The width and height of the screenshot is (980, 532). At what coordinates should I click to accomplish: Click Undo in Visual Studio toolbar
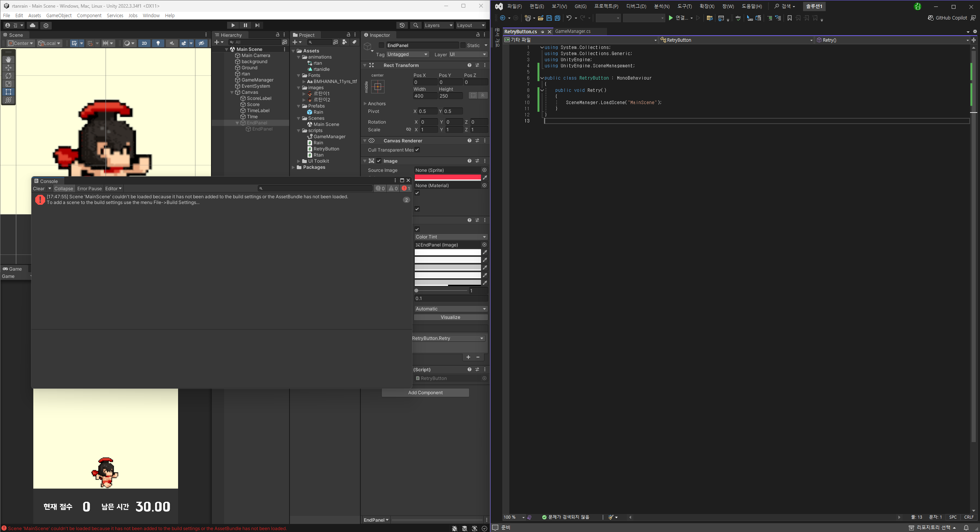coord(569,18)
